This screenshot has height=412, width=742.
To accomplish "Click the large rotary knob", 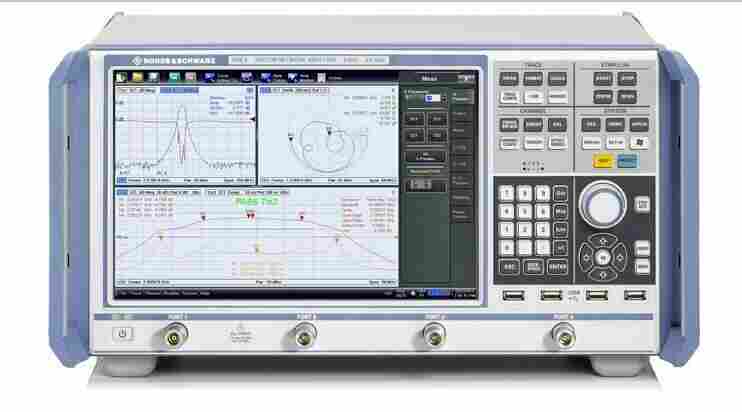I will [x=603, y=206].
